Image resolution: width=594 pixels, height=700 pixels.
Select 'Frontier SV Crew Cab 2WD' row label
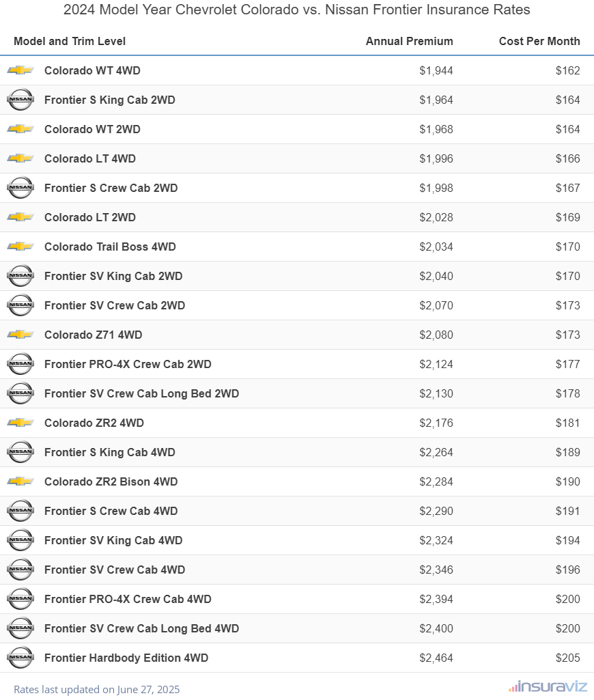(x=115, y=305)
